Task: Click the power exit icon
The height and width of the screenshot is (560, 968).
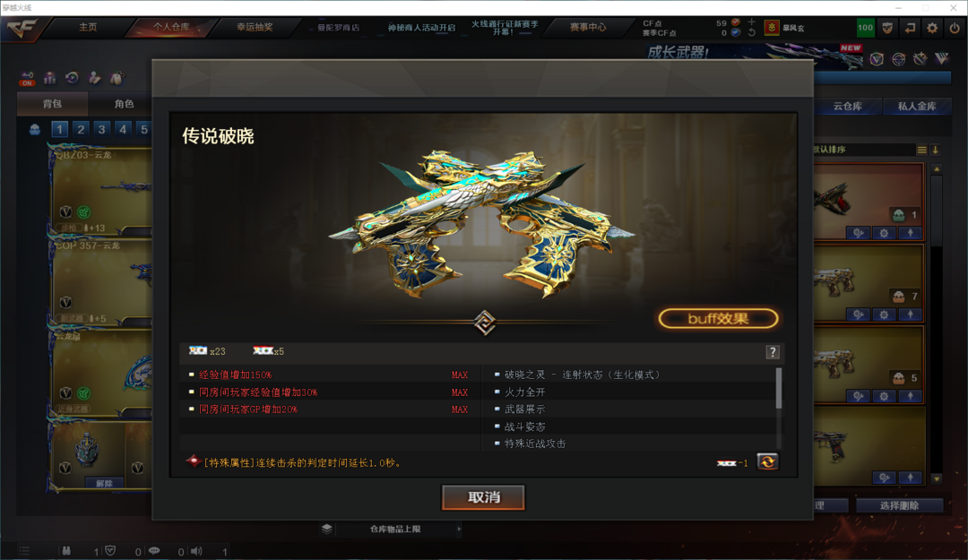Action: (955, 28)
